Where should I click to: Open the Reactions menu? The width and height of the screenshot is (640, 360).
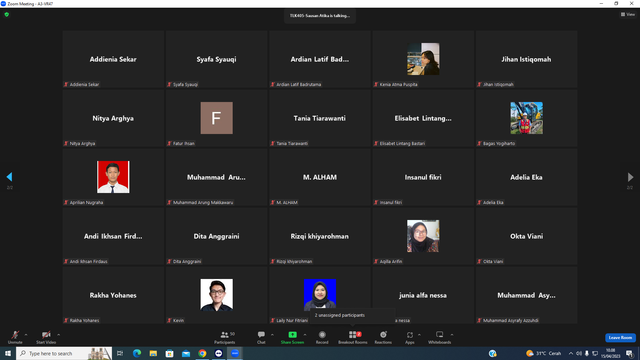point(383,337)
